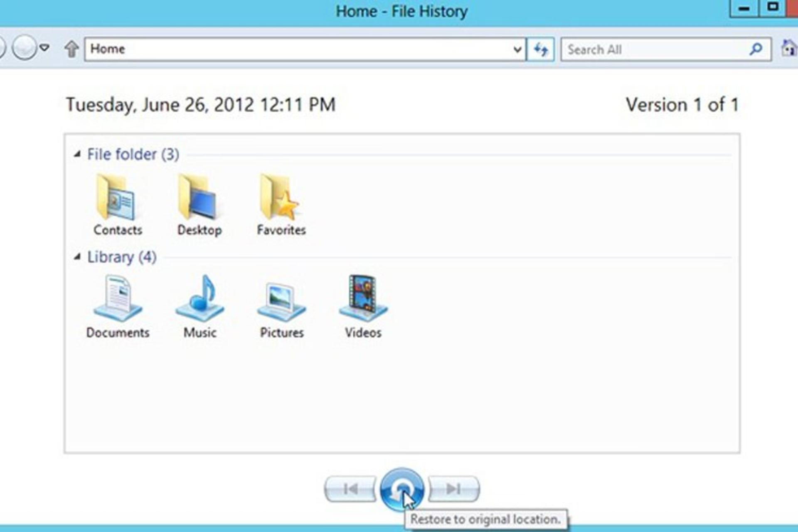798x532 pixels.
Task: Click the Home icon at top right
Action: click(789, 49)
